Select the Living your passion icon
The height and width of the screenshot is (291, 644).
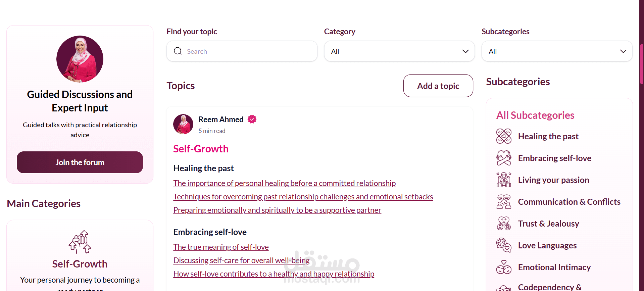[504, 180]
